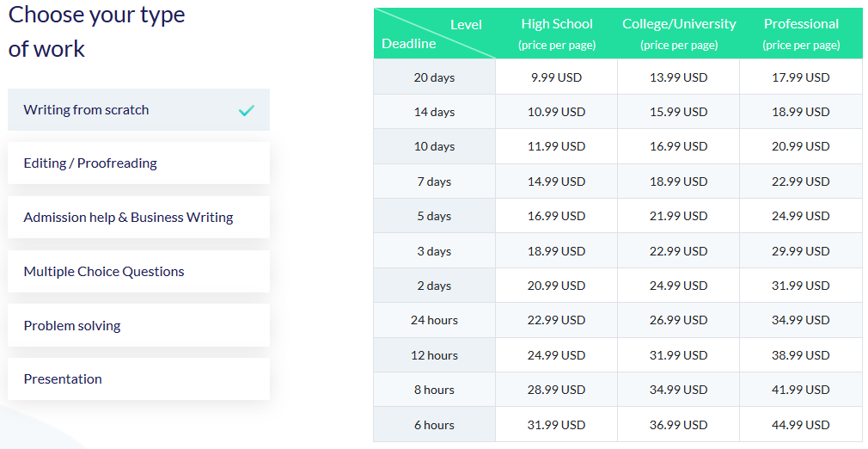868x449 pixels.
Task: Click the 36.99 USD price cell
Action: (x=679, y=425)
